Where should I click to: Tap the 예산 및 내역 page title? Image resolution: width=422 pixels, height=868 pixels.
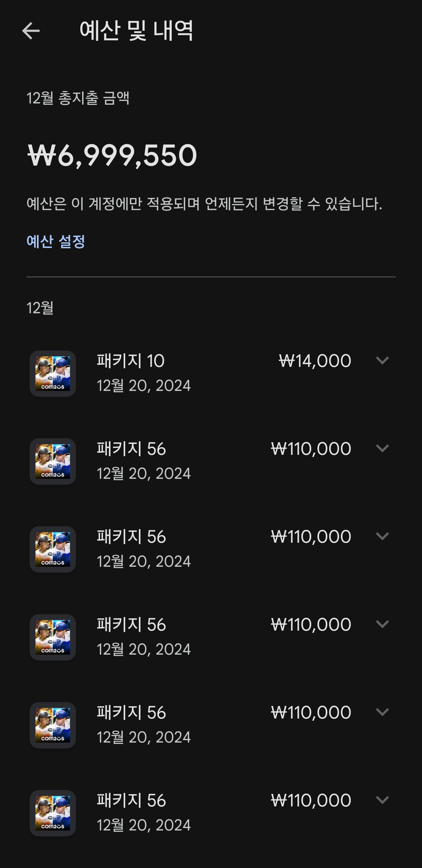point(136,31)
